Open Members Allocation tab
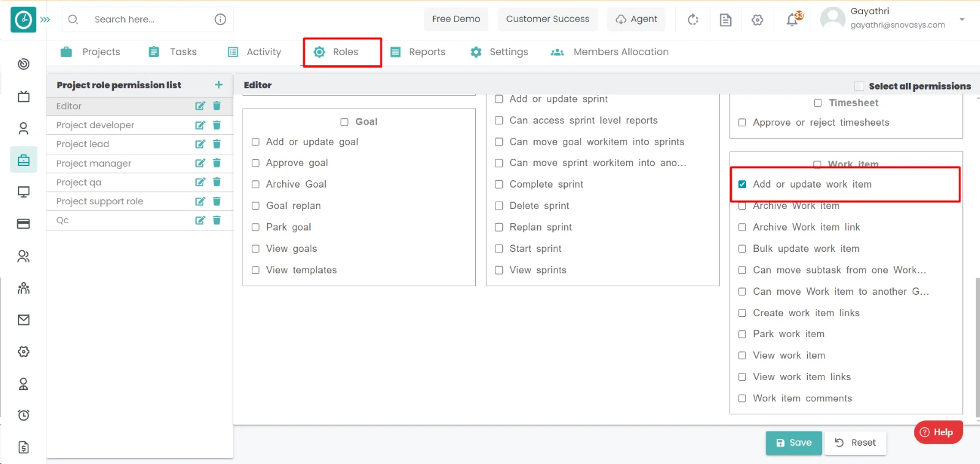 point(609,52)
